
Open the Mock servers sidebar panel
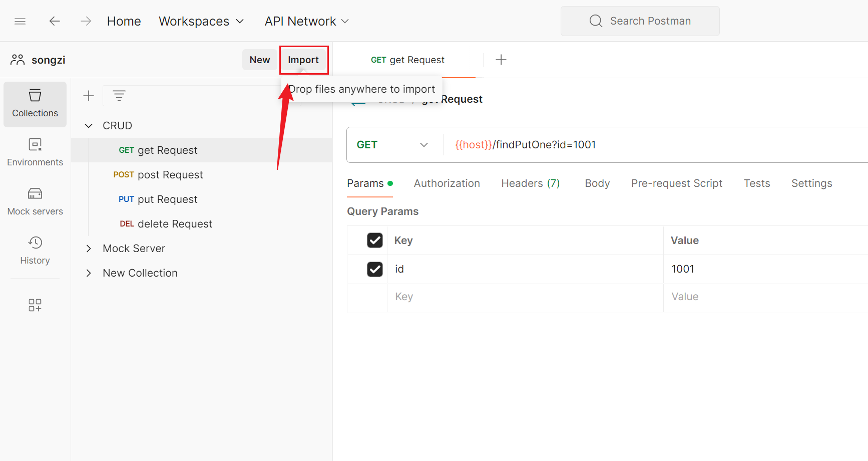[x=35, y=202]
